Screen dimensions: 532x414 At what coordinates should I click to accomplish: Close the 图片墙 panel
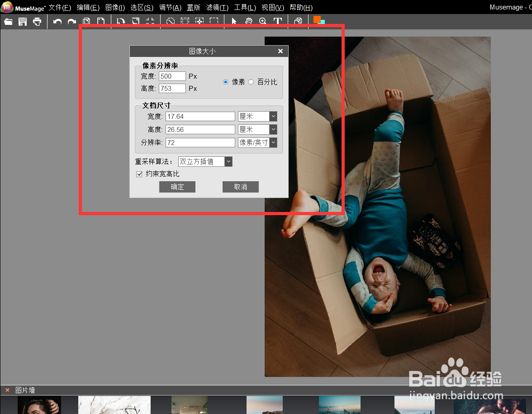pos(7,390)
